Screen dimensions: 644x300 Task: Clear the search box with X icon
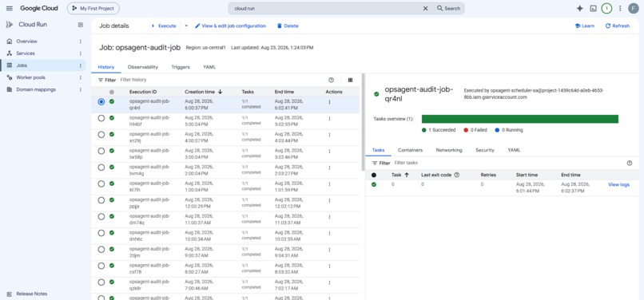tap(426, 8)
